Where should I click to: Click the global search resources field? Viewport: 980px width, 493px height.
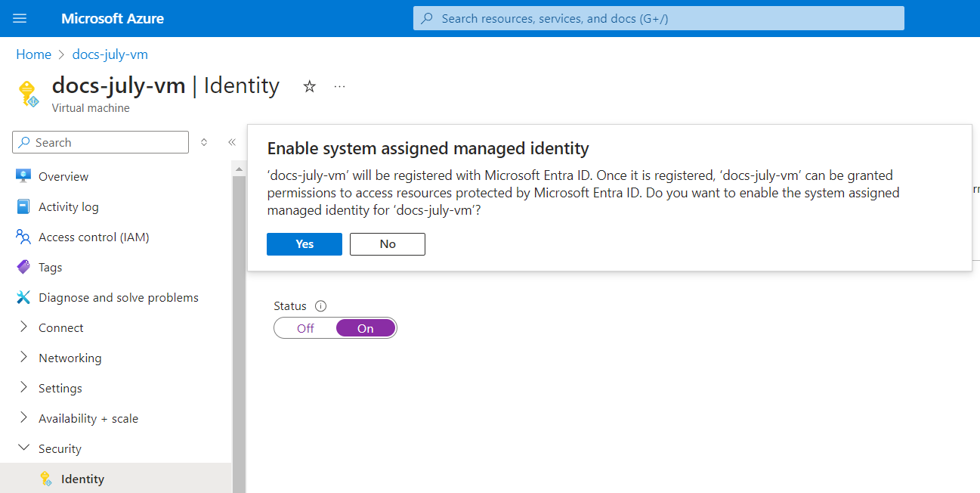pos(658,18)
